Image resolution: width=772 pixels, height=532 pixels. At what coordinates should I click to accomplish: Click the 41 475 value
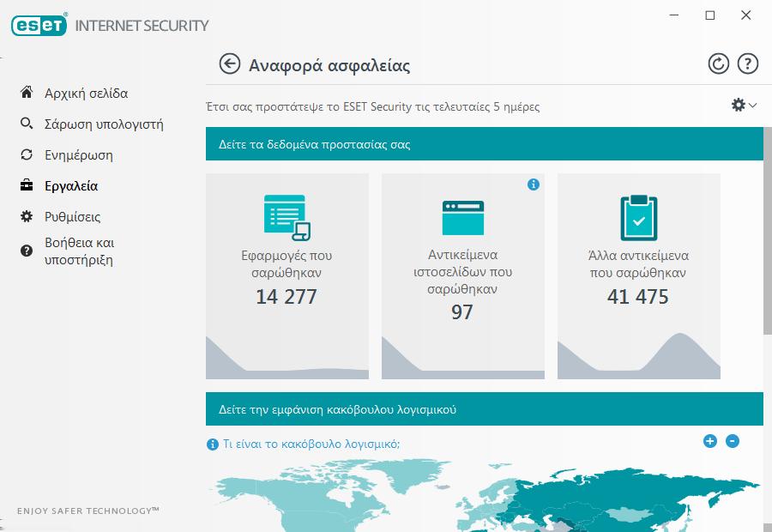(638, 297)
